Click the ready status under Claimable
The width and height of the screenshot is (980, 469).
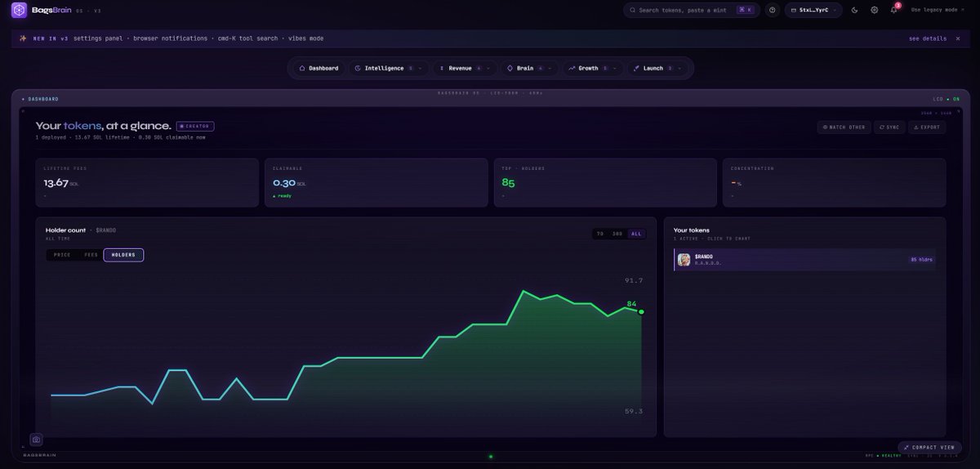(283, 196)
